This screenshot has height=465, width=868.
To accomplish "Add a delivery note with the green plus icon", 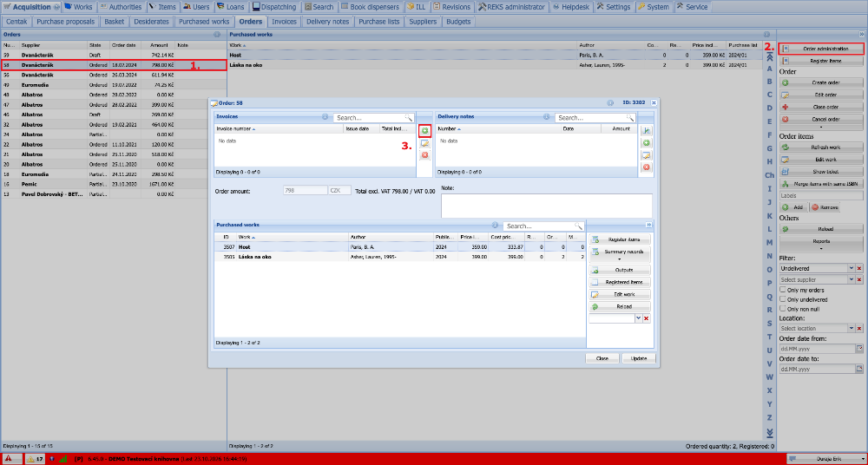I will [x=646, y=143].
